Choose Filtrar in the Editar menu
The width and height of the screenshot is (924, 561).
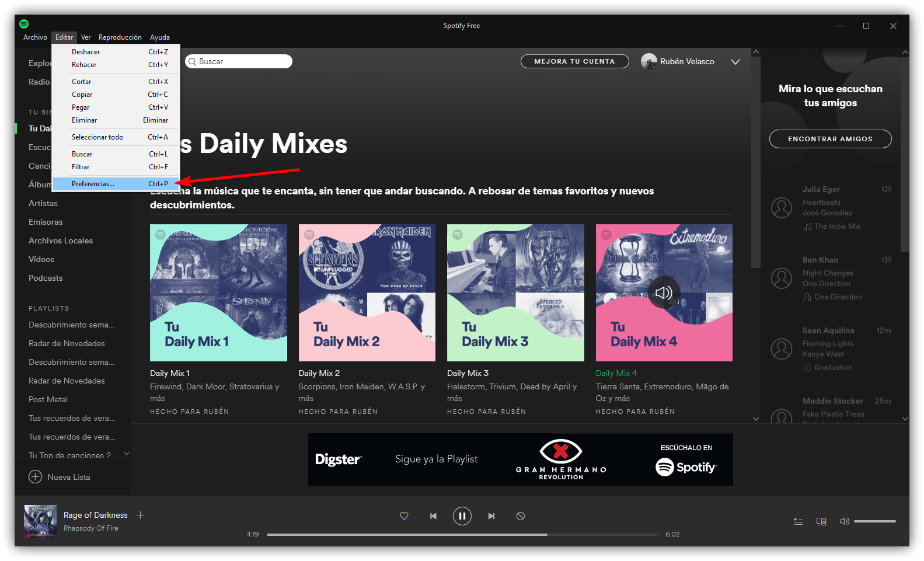pos(116,167)
